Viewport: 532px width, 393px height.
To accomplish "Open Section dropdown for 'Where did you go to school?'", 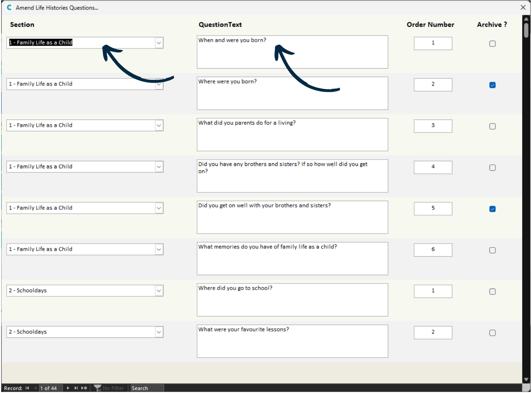I will click(159, 291).
